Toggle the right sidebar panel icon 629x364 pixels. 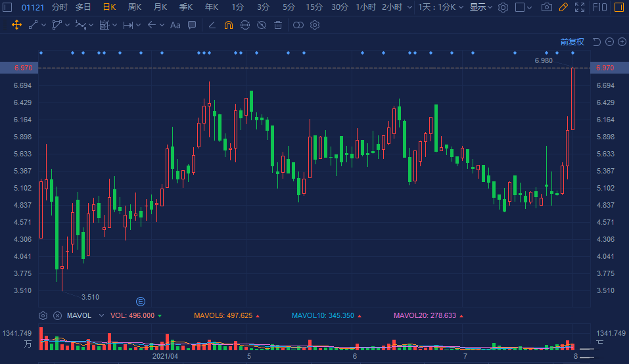point(619,7)
